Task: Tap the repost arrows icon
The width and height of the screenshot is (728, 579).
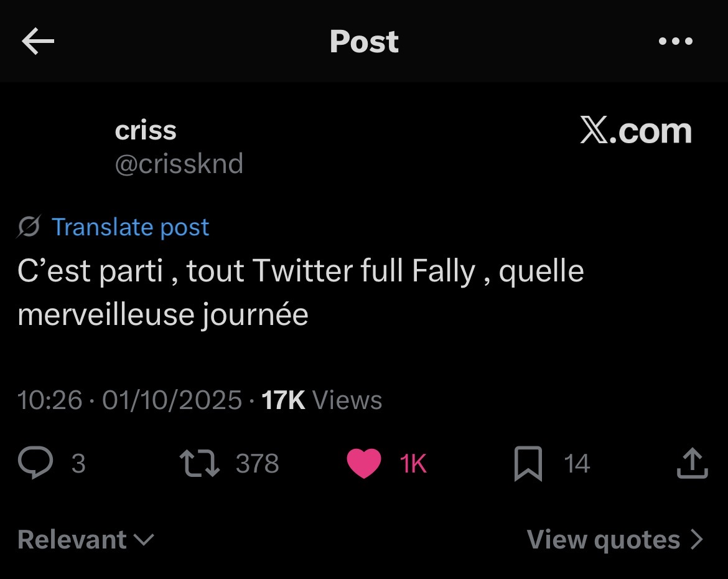Action: (x=199, y=464)
